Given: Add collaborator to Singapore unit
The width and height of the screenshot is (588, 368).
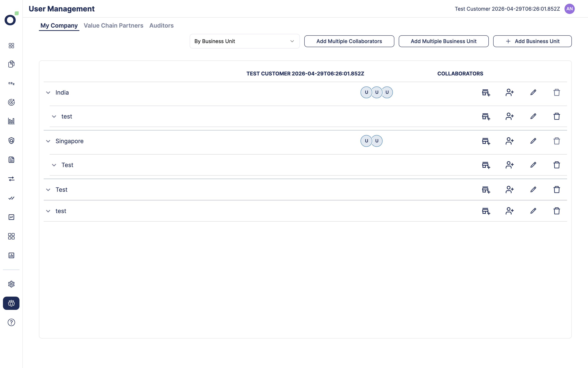Looking at the screenshot, I should 510,141.
